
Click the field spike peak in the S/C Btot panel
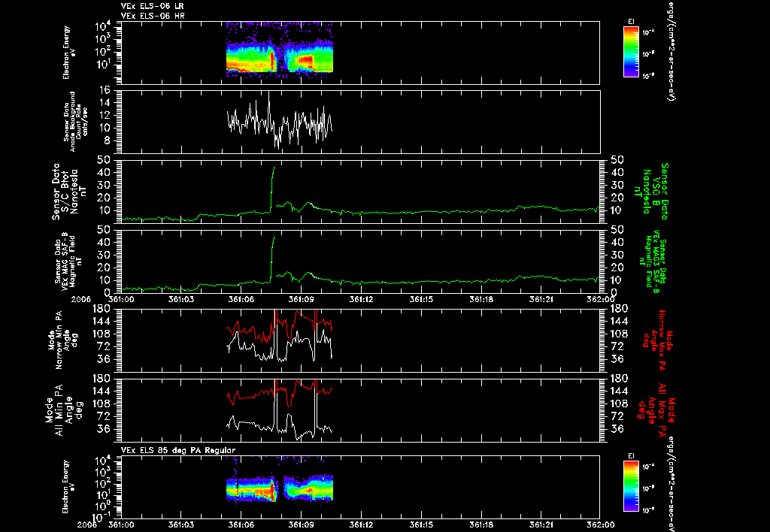274,168
